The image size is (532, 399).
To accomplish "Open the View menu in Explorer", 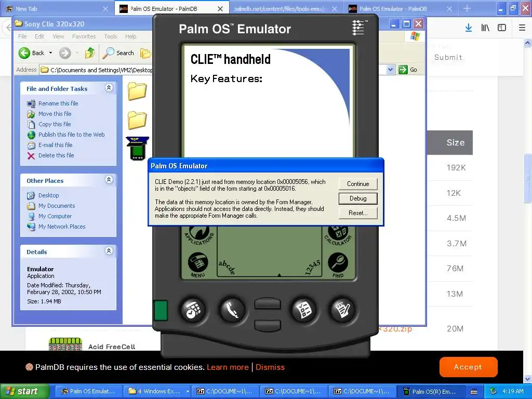I will (58, 36).
